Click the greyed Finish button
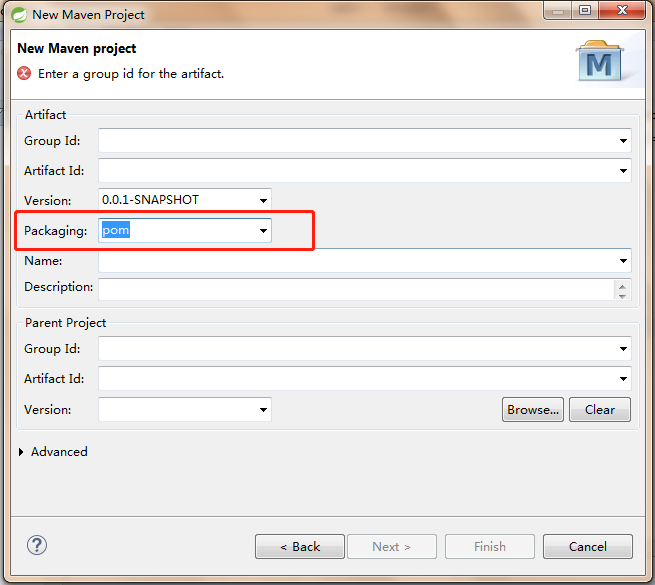Screen dimensions: 655x585 click(x=490, y=547)
